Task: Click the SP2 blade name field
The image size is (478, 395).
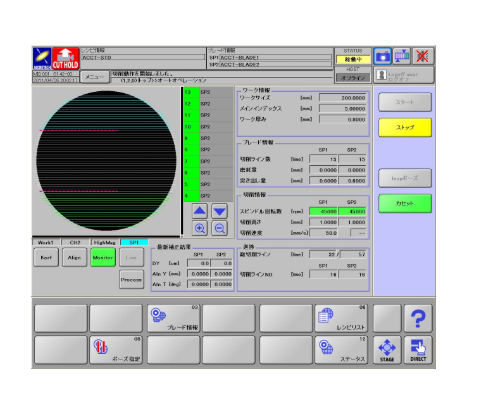Action: pos(275,64)
